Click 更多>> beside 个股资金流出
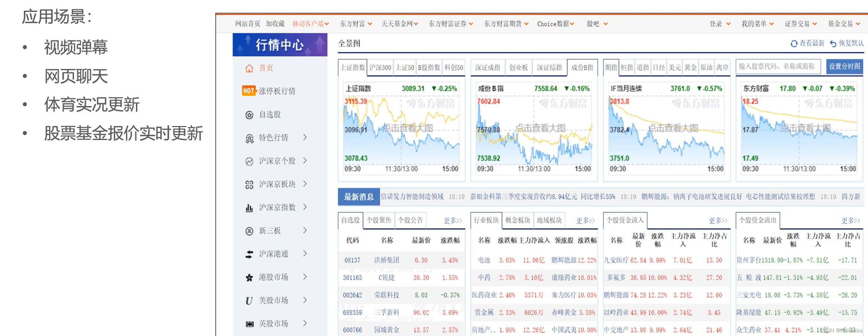The height and width of the screenshot is (336, 868). click(x=851, y=221)
